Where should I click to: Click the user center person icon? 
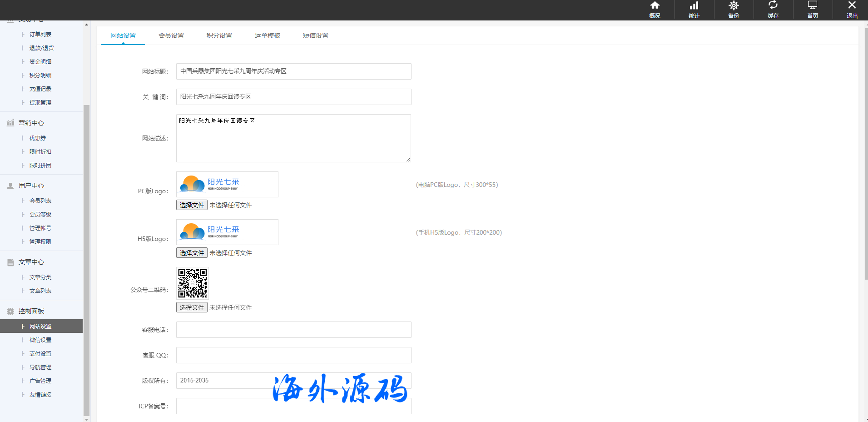click(10, 186)
